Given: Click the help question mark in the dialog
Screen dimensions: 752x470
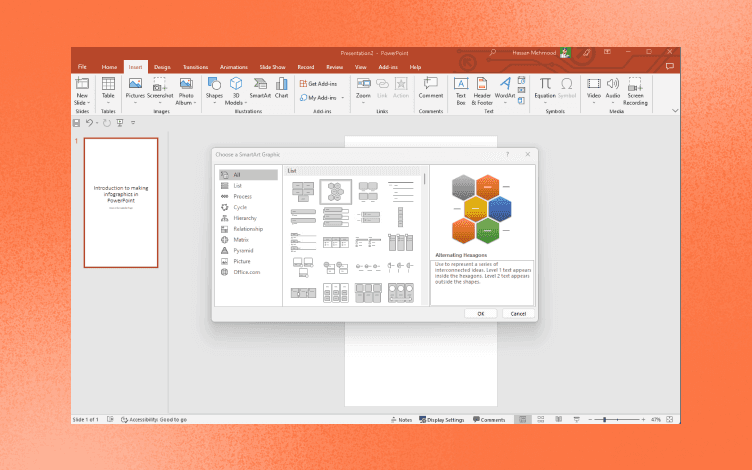Looking at the screenshot, I should (x=507, y=154).
